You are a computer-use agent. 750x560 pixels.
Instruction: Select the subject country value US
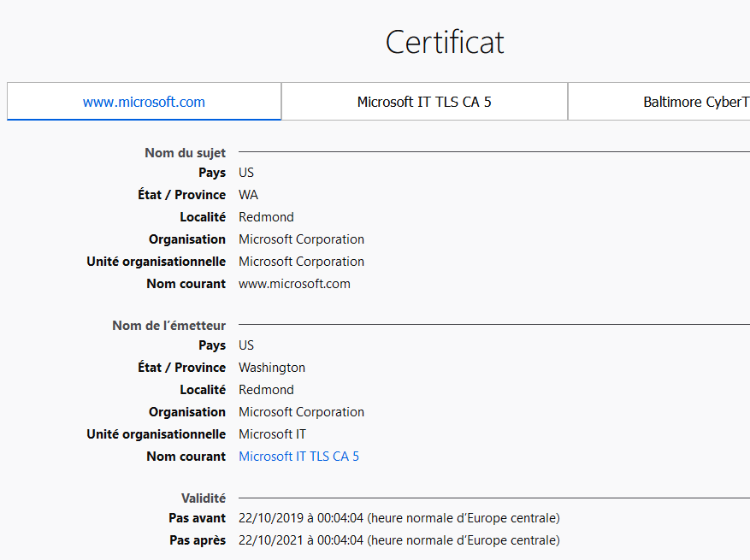coord(246,173)
